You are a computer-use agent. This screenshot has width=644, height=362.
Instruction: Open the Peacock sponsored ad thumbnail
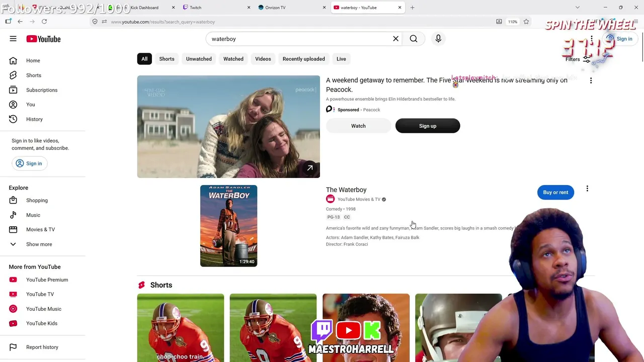228,127
